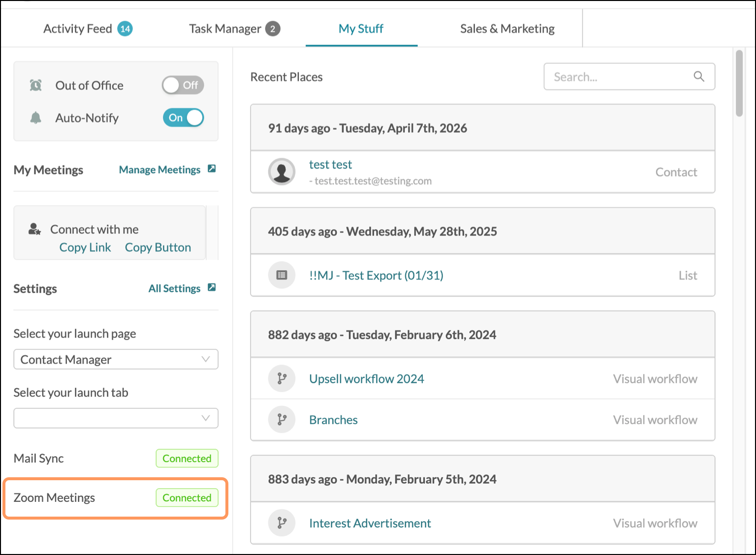
Task: Click the Auto-Notify bell icon
Action: 36,118
